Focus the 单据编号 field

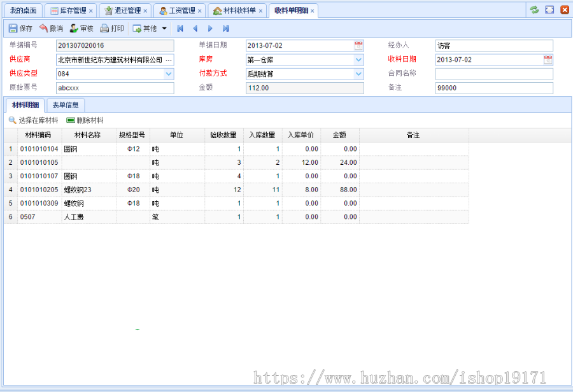pos(115,46)
